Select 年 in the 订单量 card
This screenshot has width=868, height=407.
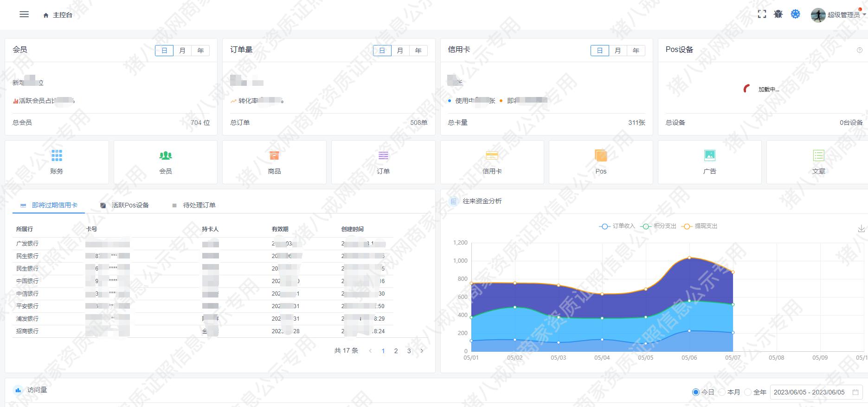click(x=418, y=51)
